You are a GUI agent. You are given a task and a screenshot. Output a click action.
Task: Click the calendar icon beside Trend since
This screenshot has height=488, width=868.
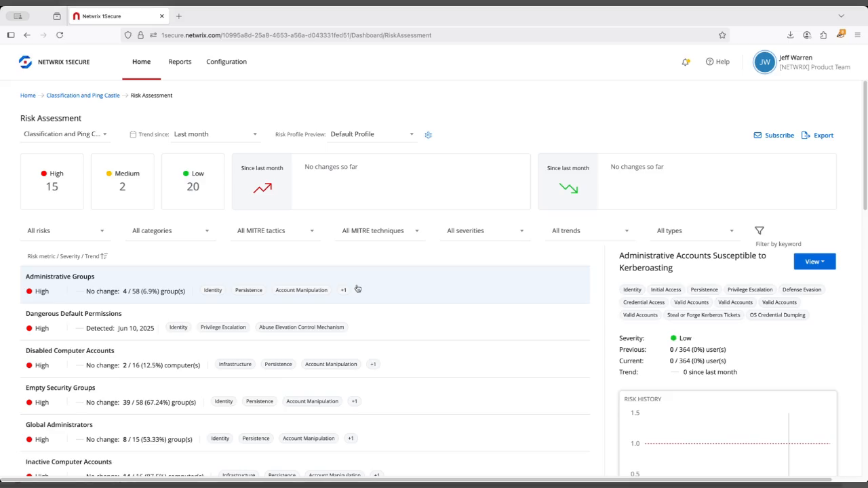[133, 134]
